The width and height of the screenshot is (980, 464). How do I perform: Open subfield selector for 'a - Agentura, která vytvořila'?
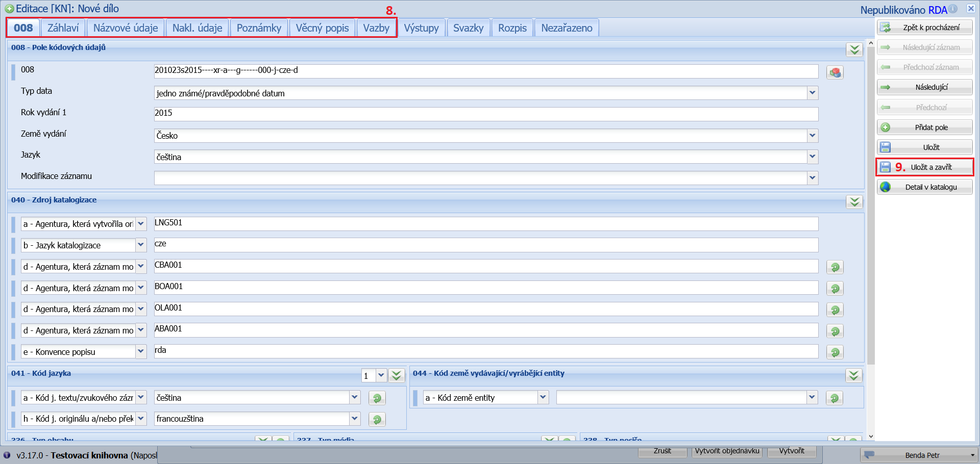pos(141,224)
